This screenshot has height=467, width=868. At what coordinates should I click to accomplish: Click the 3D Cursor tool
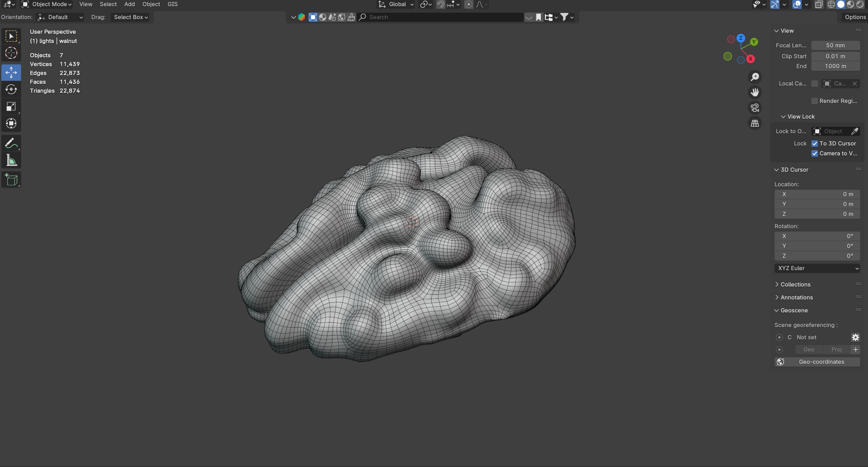point(11,53)
